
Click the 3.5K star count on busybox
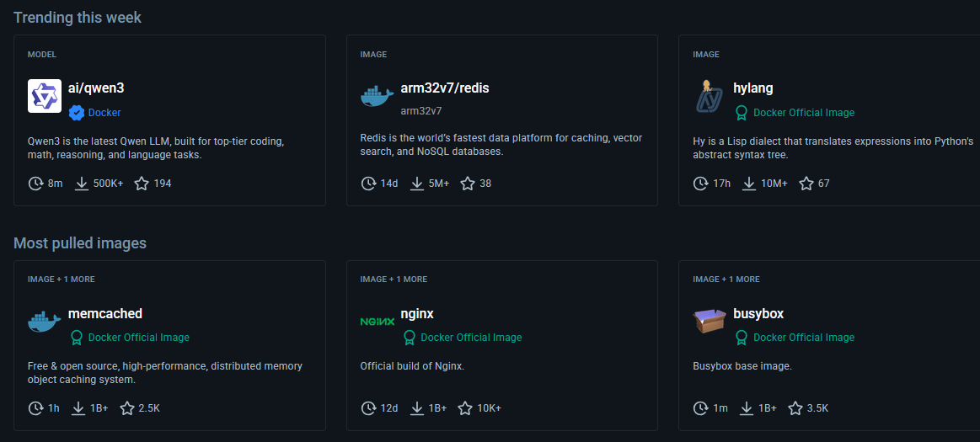coord(817,408)
